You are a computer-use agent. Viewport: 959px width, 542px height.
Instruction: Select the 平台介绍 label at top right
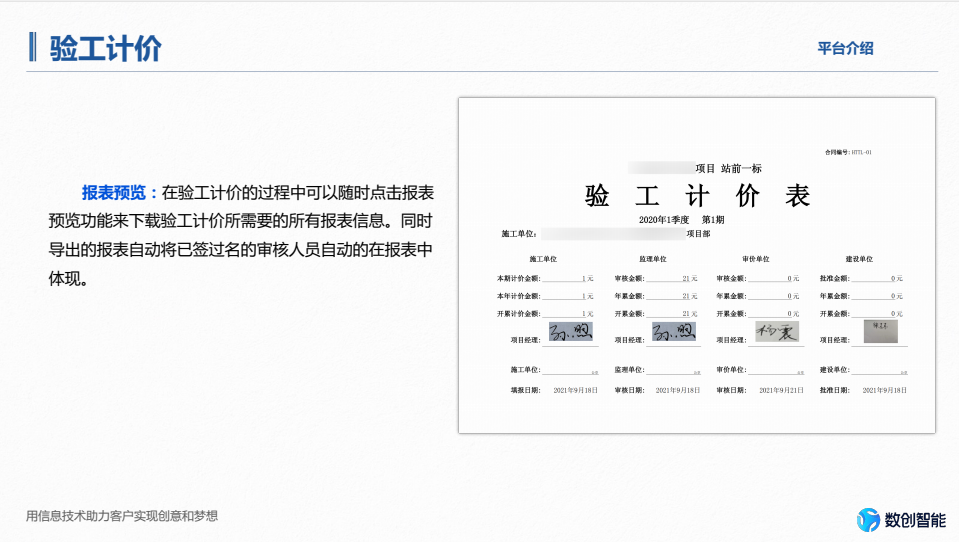click(845, 48)
